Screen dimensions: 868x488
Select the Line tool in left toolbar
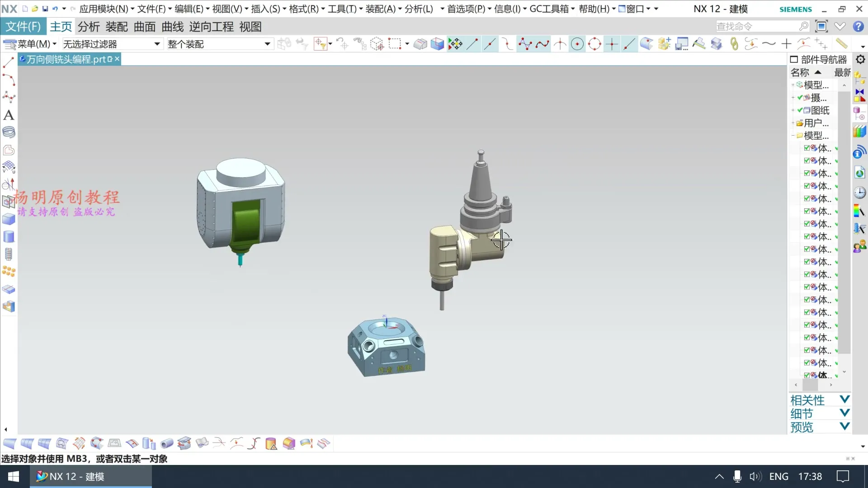point(9,63)
